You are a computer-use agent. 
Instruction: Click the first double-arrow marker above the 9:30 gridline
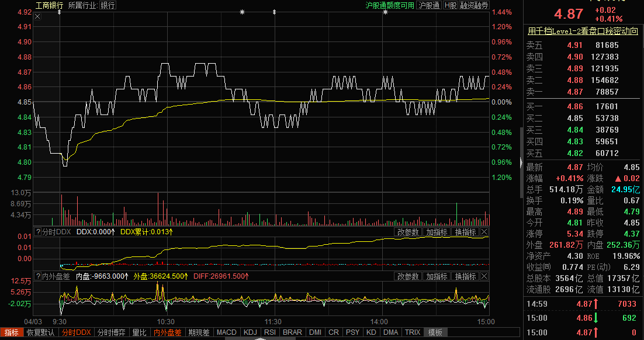pos(60,12)
